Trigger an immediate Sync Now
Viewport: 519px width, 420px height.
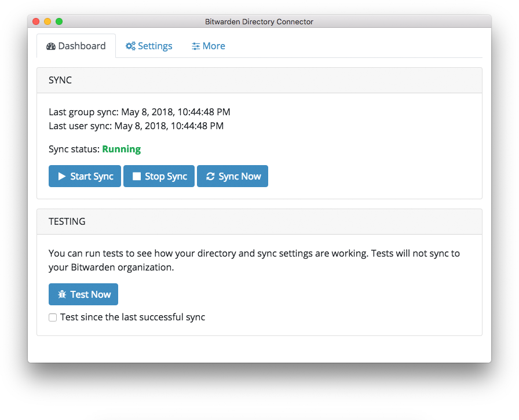tap(232, 176)
